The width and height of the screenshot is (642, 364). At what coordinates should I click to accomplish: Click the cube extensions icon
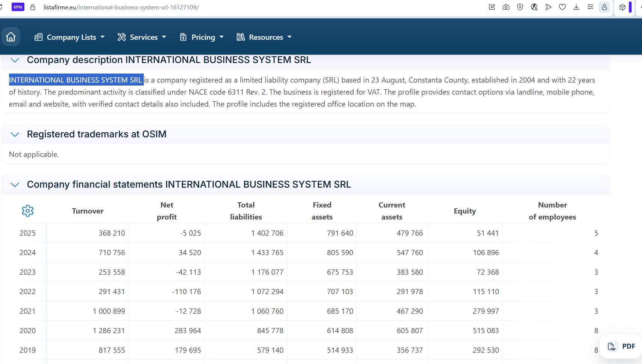(x=622, y=7)
